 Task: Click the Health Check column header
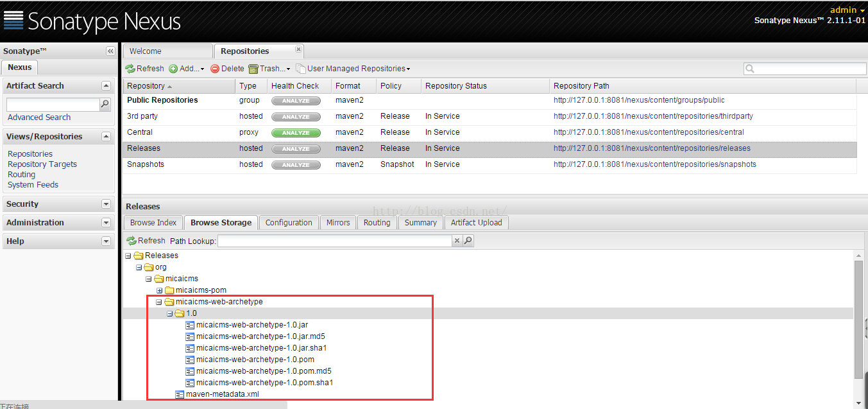tap(300, 86)
